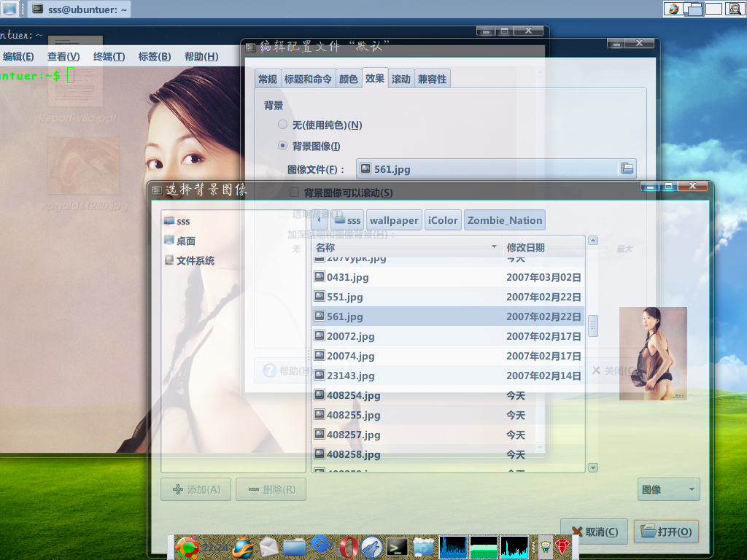The image size is (747, 560).
Task: Open the terminal's 帮助(H) menu
Action: [x=201, y=57]
